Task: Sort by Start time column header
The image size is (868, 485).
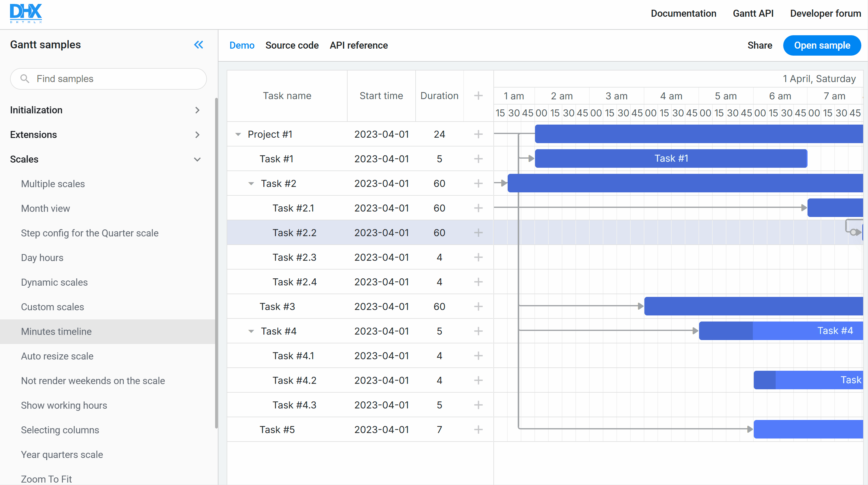Action: click(381, 96)
